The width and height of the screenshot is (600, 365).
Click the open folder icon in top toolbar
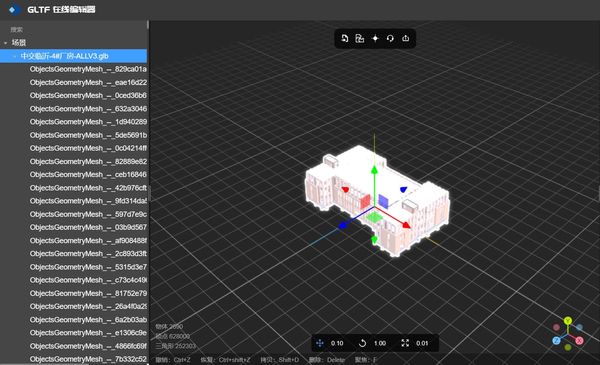[359, 38]
